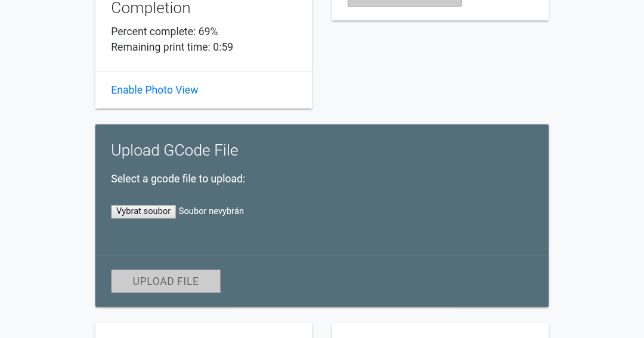Click the Remaining print time label

(160, 47)
